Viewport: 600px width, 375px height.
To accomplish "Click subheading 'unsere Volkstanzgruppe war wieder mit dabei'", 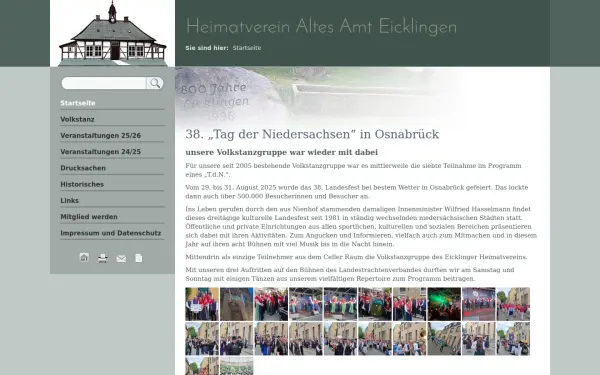I will (282, 152).
